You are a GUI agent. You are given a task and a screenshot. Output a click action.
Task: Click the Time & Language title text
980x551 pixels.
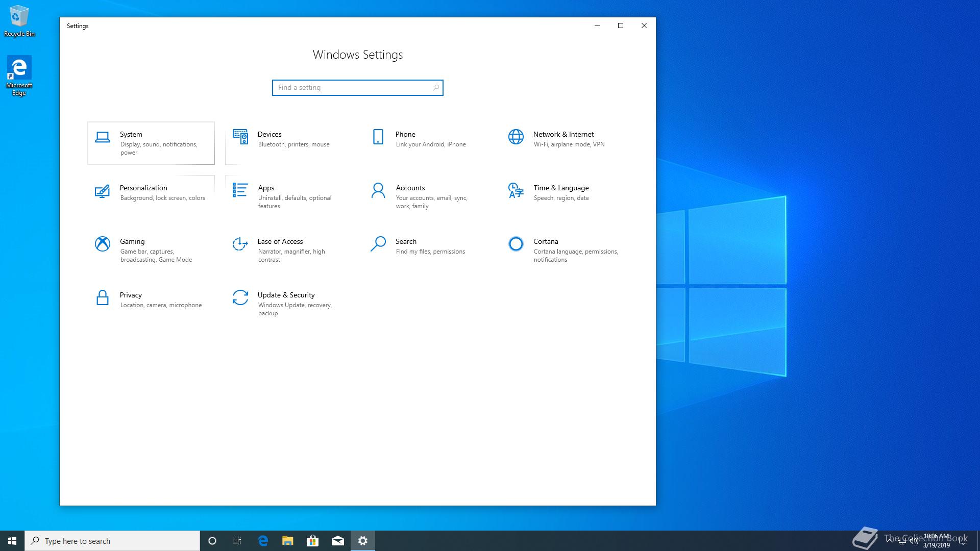[x=561, y=188]
